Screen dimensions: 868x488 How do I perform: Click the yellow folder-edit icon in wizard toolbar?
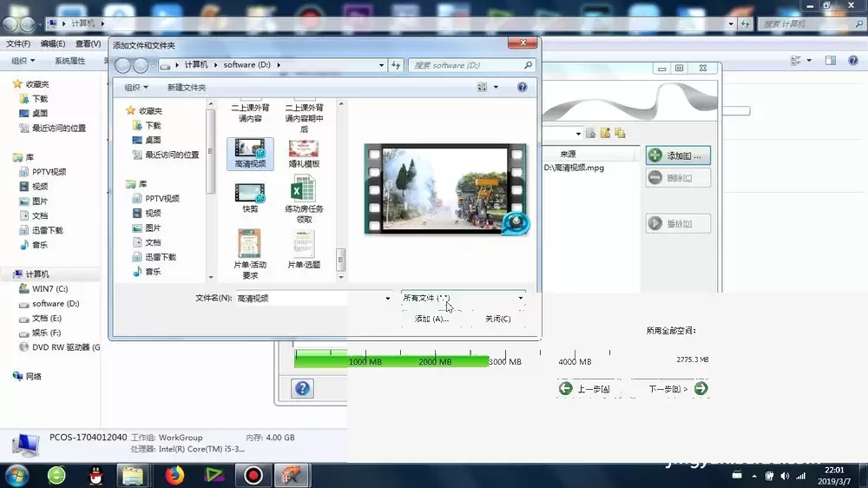605,133
